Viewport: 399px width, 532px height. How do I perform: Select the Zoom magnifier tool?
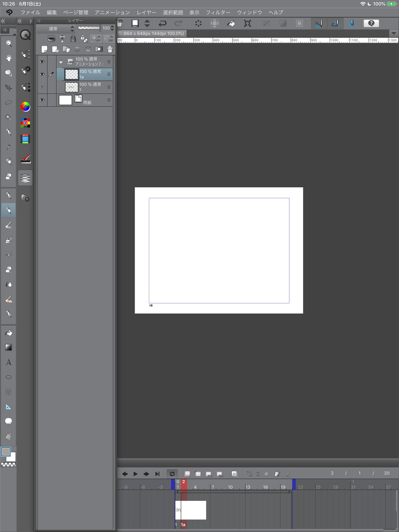tap(8, 43)
